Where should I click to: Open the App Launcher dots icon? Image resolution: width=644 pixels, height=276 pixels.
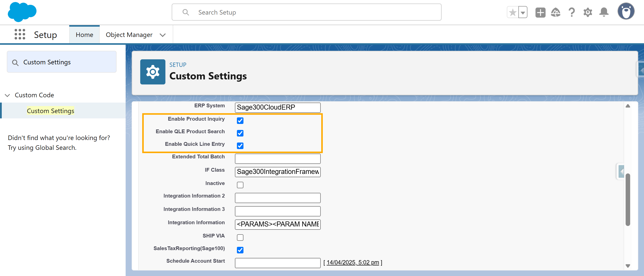point(20,34)
